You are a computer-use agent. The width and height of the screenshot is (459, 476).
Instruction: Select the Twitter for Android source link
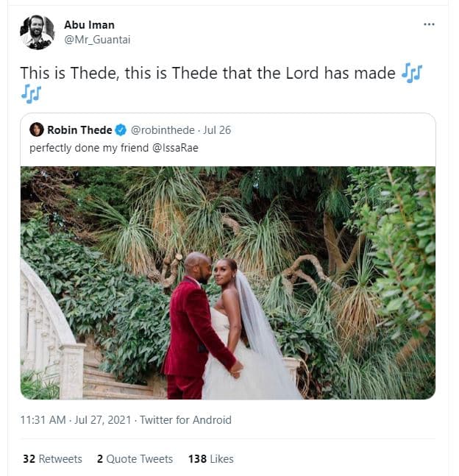tap(185, 420)
